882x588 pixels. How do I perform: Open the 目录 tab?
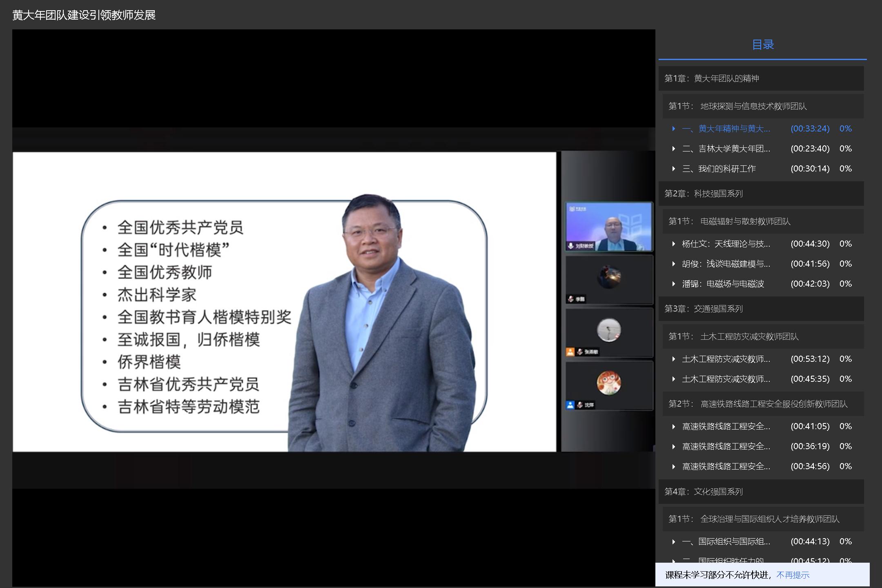763,45
